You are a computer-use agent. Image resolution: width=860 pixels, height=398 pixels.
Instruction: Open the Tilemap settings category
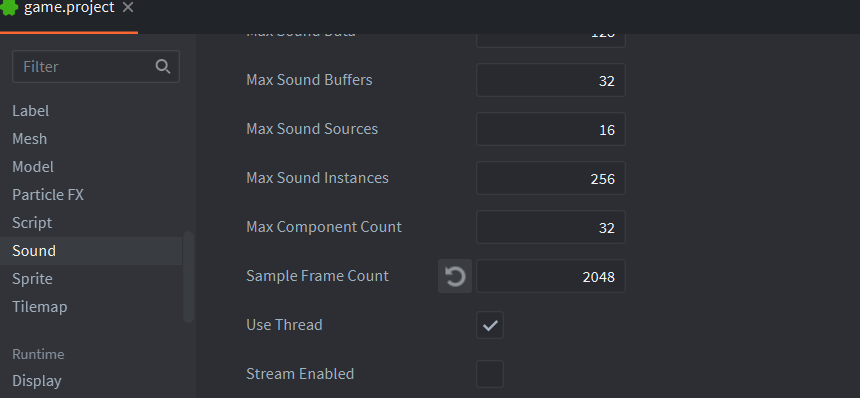point(39,306)
